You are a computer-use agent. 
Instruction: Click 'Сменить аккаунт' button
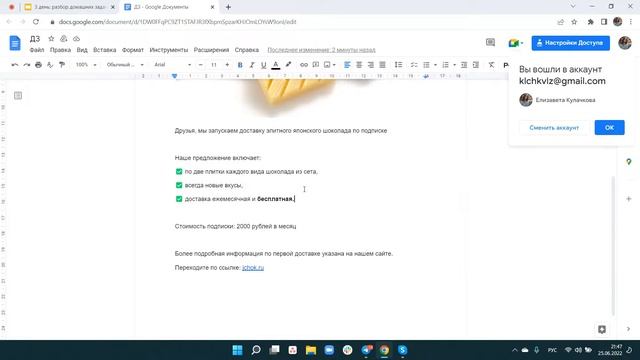(554, 128)
